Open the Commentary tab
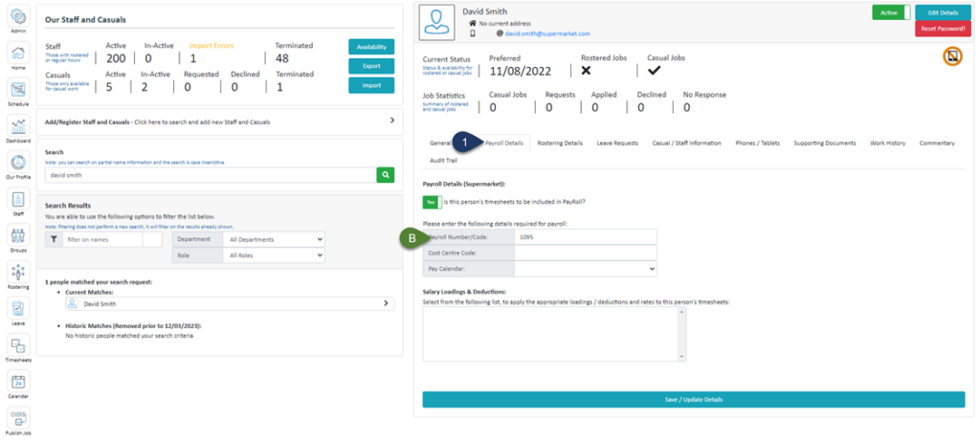This screenshot has width=980, height=443. click(x=937, y=144)
